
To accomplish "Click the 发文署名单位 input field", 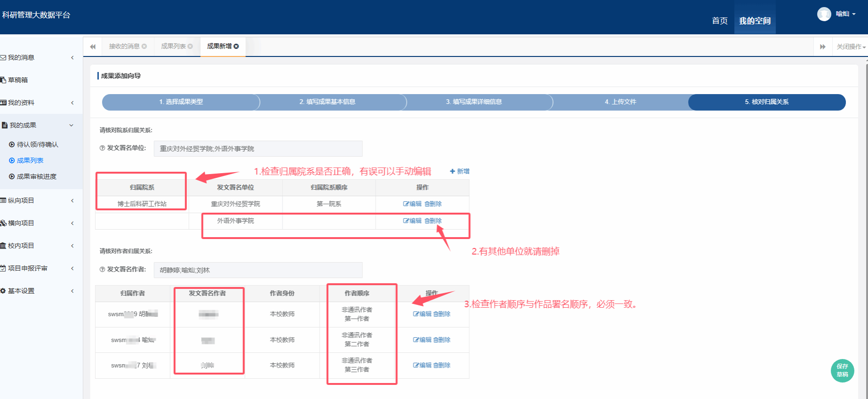I will (258, 149).
